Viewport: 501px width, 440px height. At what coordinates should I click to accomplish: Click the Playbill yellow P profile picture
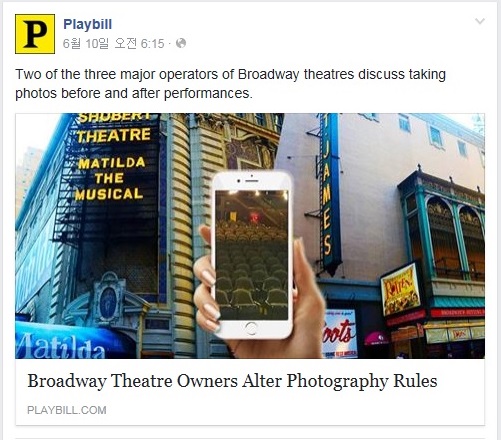35,34
